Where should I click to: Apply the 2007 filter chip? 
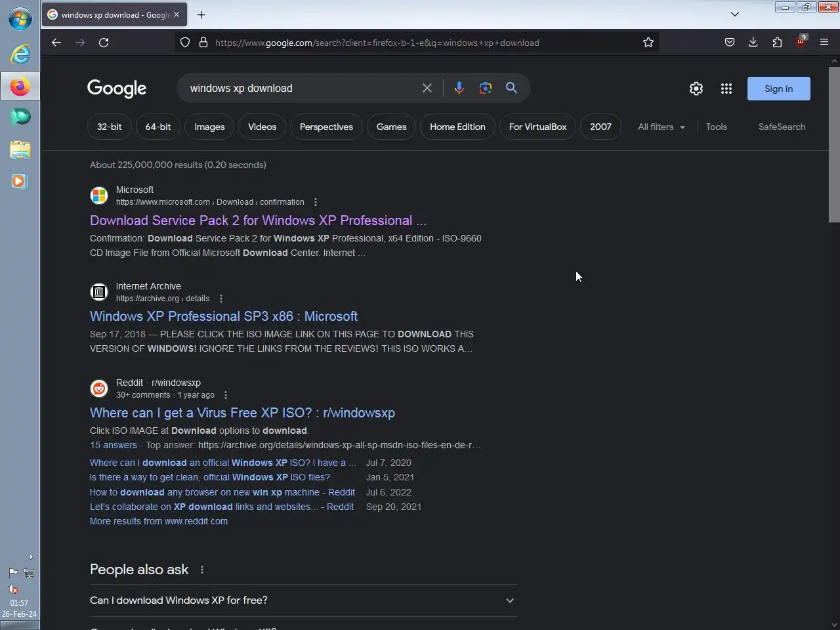[x=600, y=127]
